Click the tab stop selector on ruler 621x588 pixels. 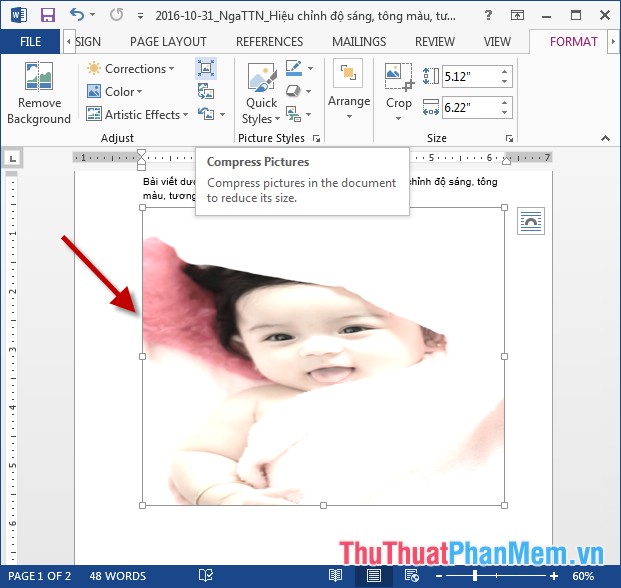pos(13,159)
